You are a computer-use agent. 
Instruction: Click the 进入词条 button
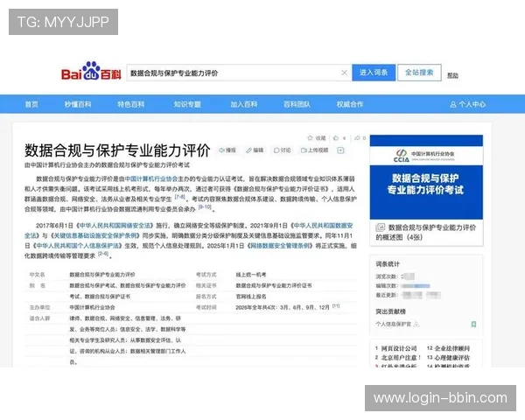pyautogui.click(x=374, y=73)
